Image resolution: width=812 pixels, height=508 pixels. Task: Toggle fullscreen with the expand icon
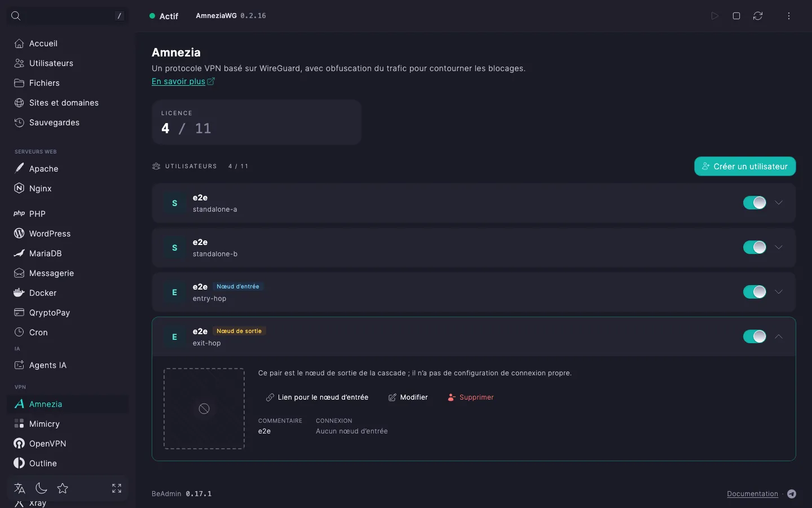point(117,488)
